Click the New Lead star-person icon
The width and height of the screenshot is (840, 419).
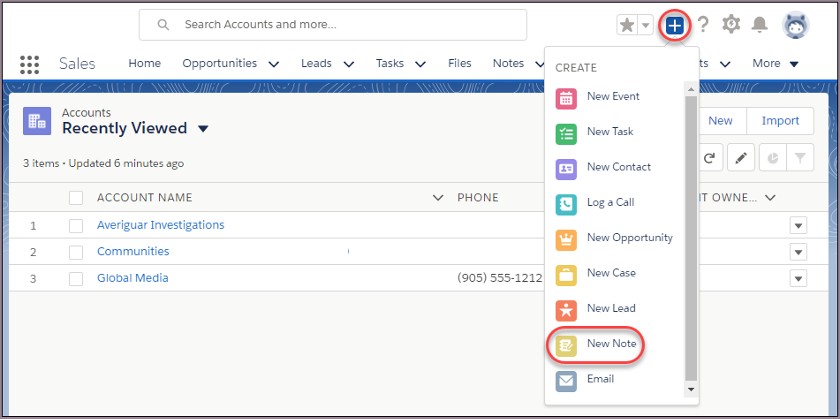pyautogui.click(x=566, y=311)
